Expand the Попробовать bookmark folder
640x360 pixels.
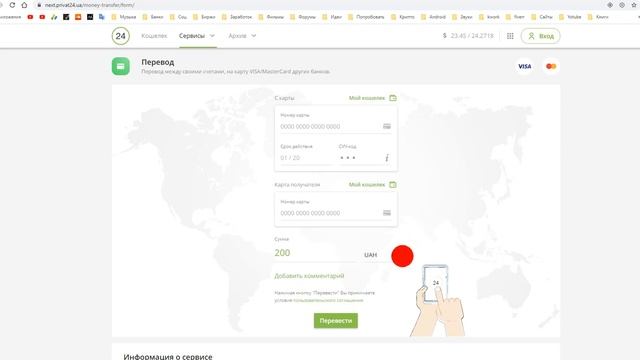[366, 17]
